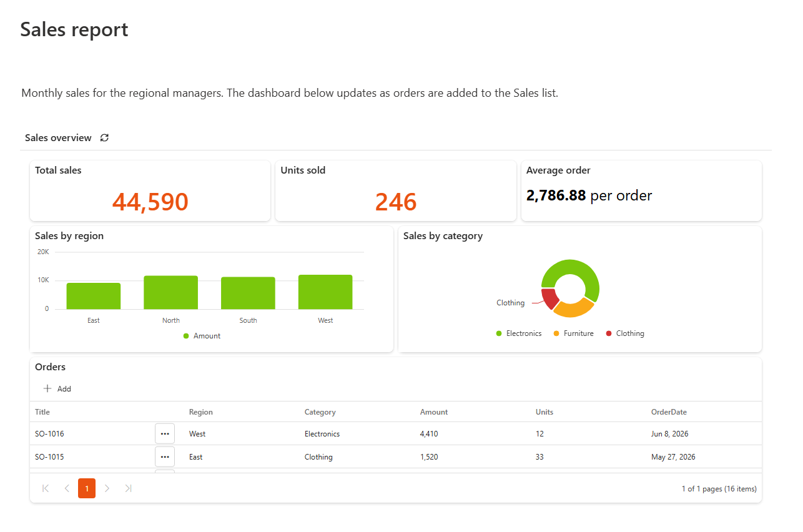Click the SO-1015 order title
The width and height of the screenshot is (803, 532).
(49, 457)
